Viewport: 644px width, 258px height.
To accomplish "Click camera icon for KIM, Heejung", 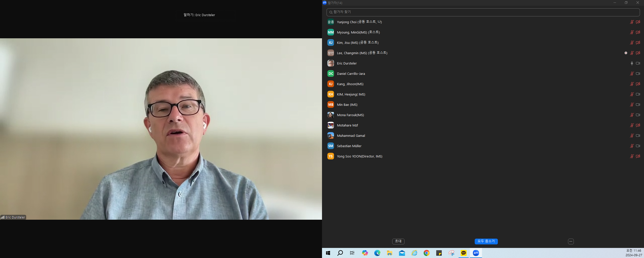I will (x=638, y=94).
